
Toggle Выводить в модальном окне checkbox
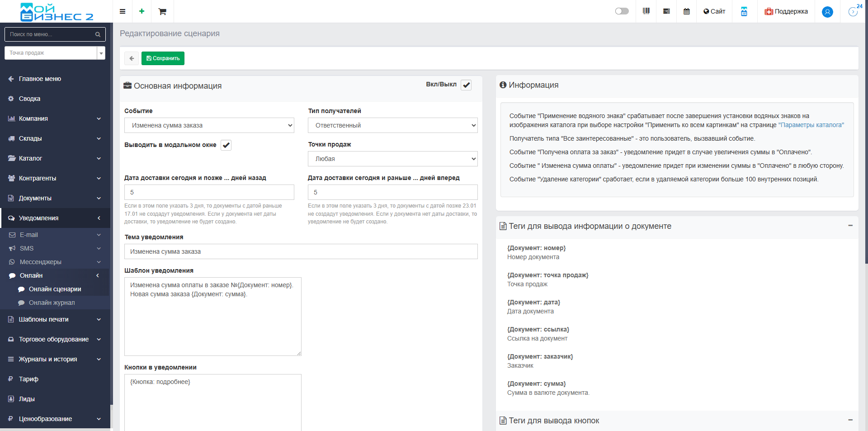[x=226, y=145]
